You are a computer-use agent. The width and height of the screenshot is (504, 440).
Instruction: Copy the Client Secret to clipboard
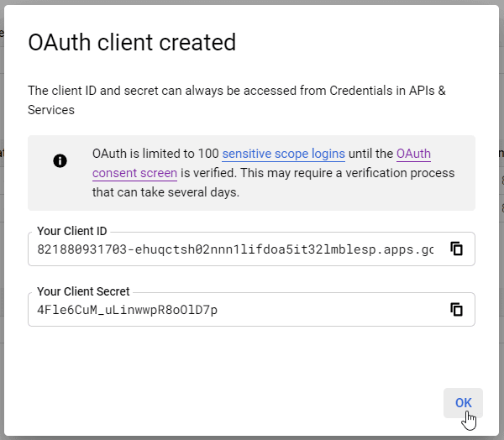457,309
